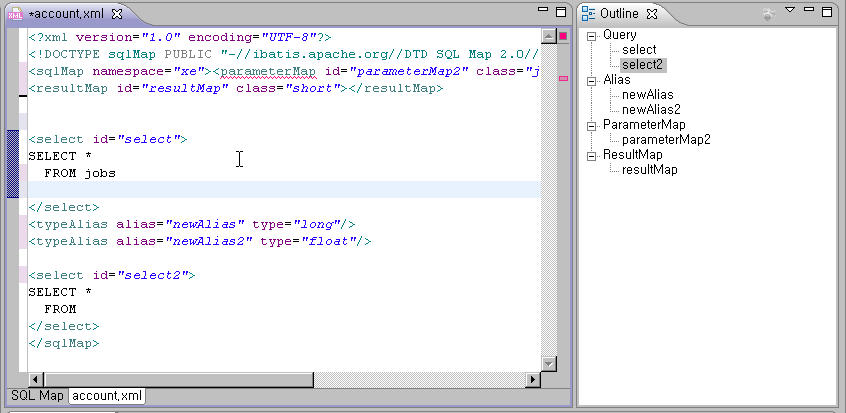
Task: Collapse the ResultMap node
Action: 592,155
